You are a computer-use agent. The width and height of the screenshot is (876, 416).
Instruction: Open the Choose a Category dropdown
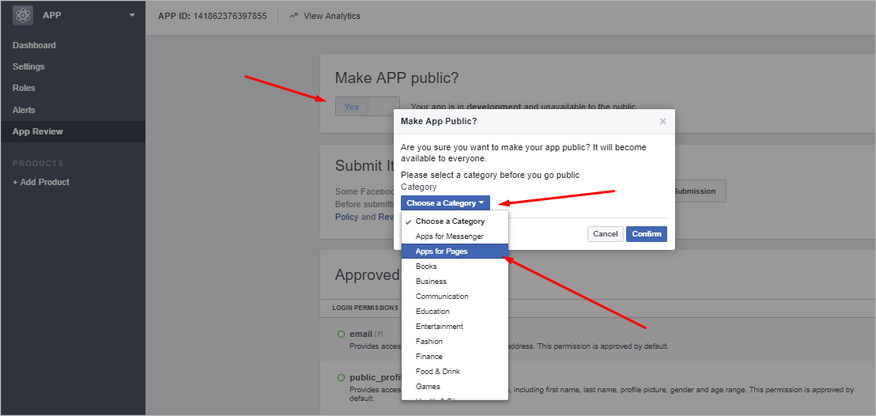pyautogui.click(x=445, y=203)
